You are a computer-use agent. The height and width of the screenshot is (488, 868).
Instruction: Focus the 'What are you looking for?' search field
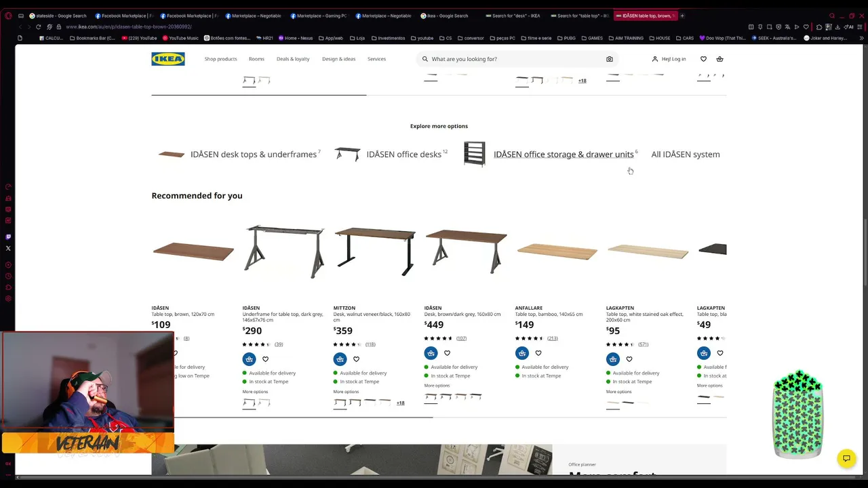click(517, 59)
